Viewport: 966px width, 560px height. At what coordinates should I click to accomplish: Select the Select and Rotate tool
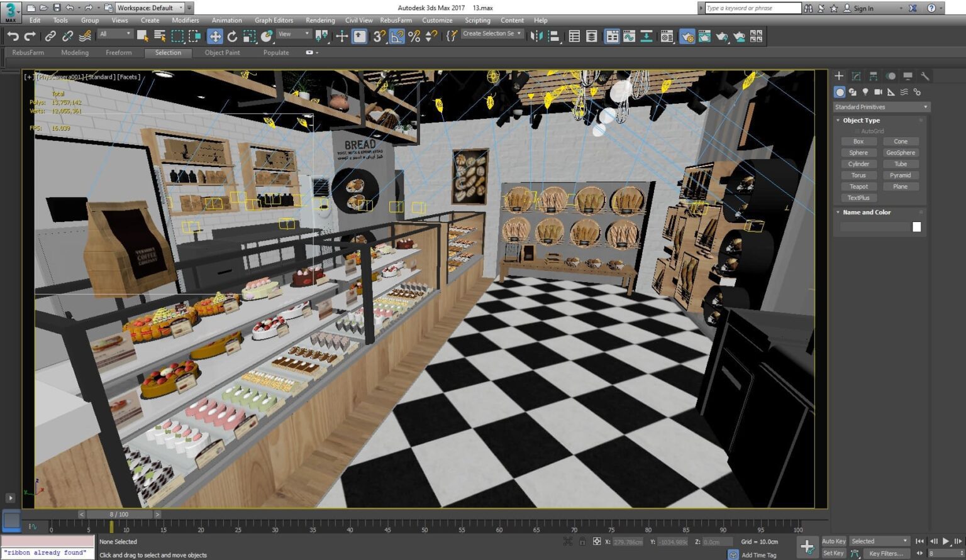click(233, 36)
